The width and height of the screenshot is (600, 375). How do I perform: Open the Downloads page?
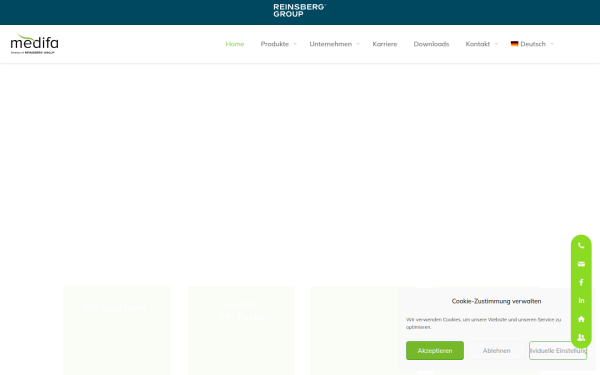coord(431,44)
